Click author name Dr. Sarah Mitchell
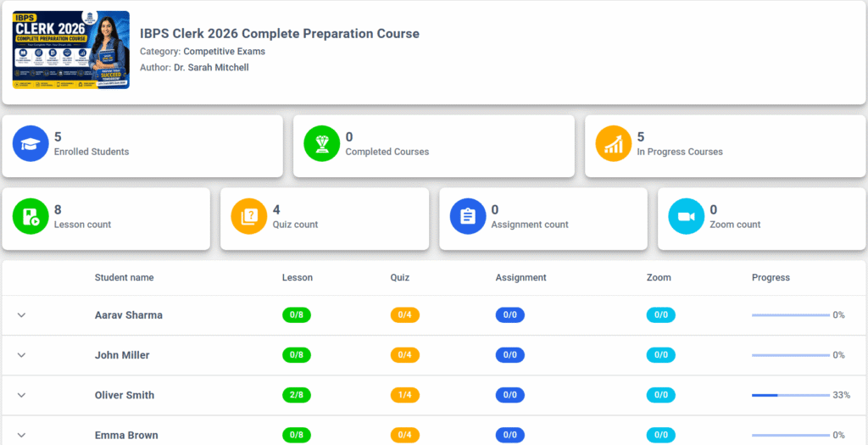Image resolution: width=868 pixels, height=445 pixels. (211, 68)
